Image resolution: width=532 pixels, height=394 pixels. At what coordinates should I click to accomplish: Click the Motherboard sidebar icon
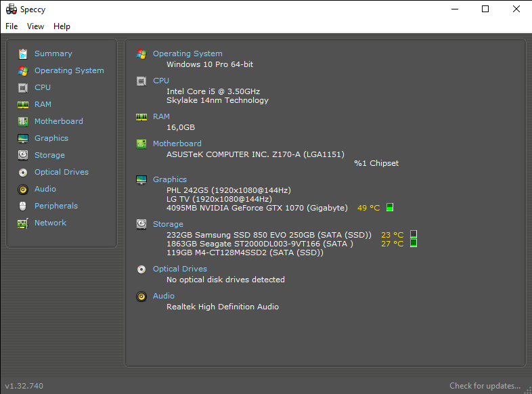click(x=23, y=121)
